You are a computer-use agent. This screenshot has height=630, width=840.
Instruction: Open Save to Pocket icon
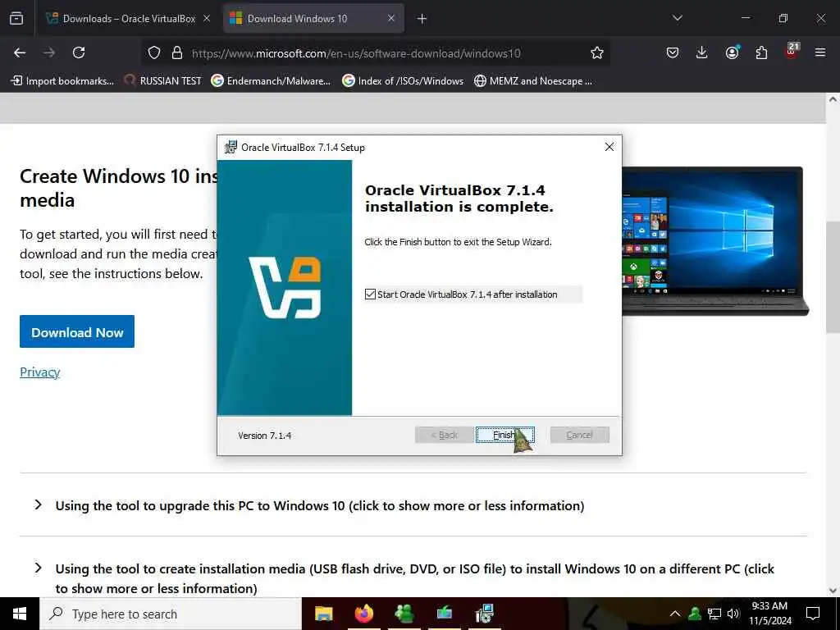point(673,52)
